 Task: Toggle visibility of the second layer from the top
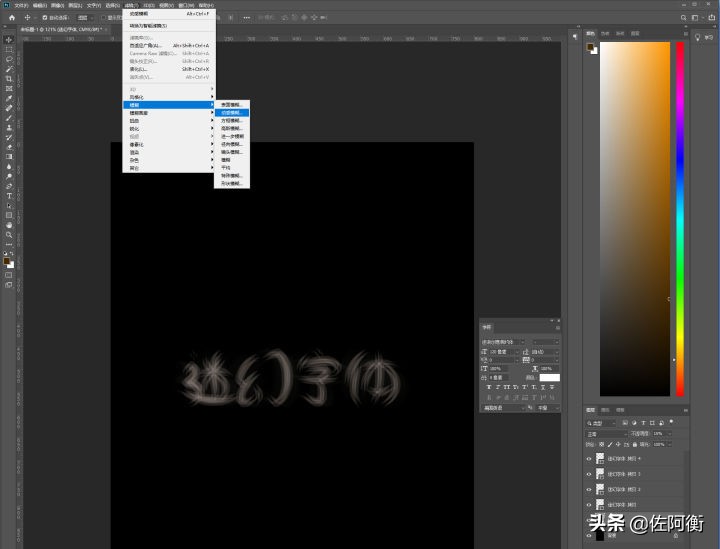589,473
